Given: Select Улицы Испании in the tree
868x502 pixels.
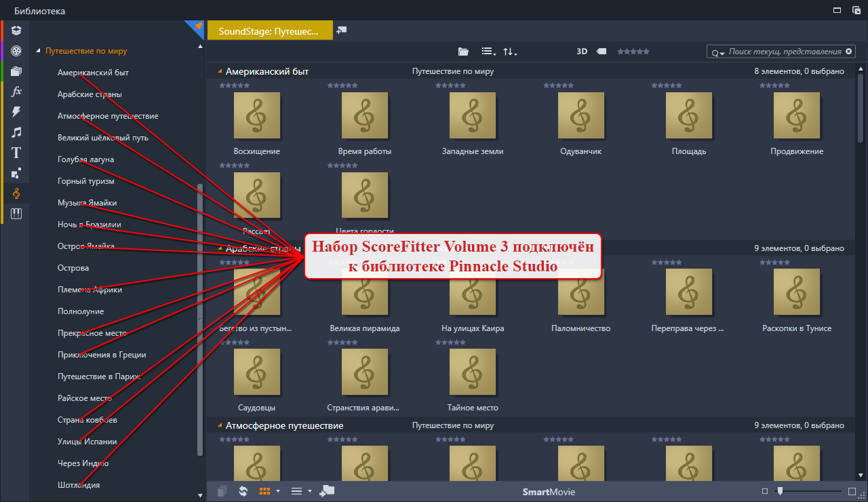Looking at the screenshot, I should tap(87, 442).
